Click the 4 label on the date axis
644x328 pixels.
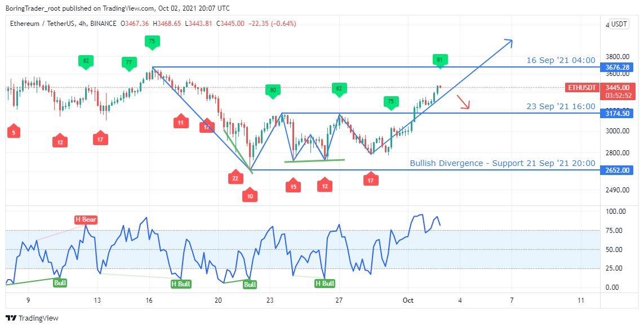pyautogui.click(x=460, y=300)
